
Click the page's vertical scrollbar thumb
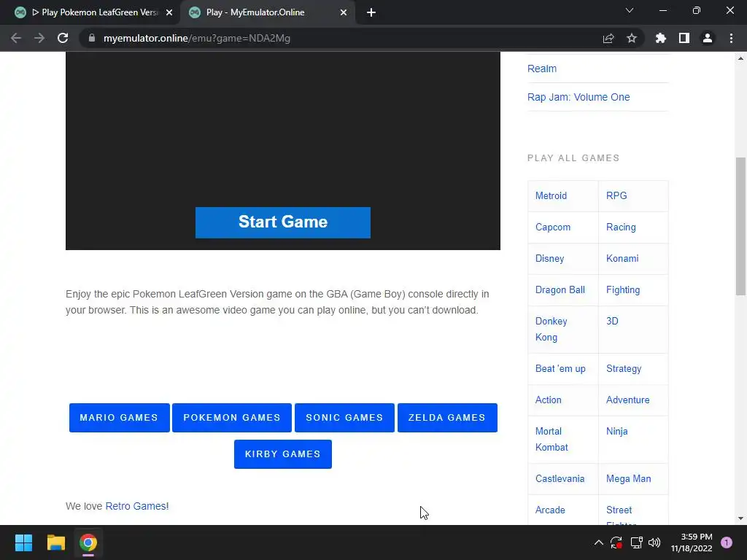click(x=740, y=226)
